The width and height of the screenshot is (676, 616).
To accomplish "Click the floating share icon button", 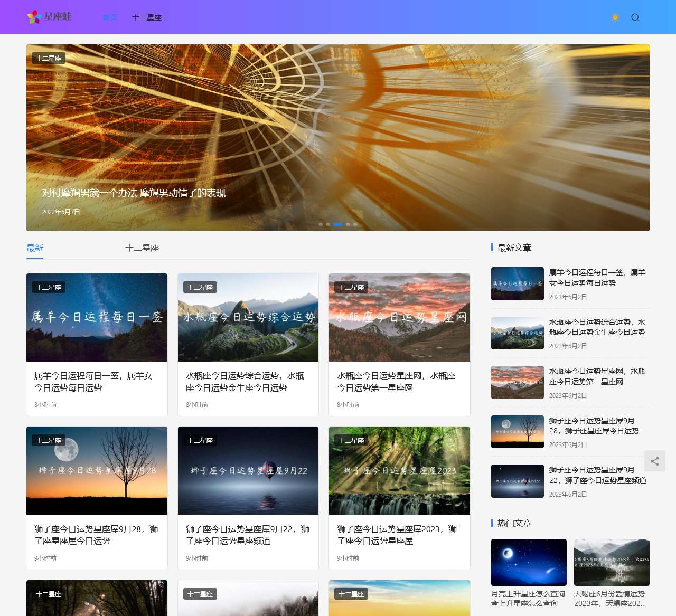I will [655, 461].
